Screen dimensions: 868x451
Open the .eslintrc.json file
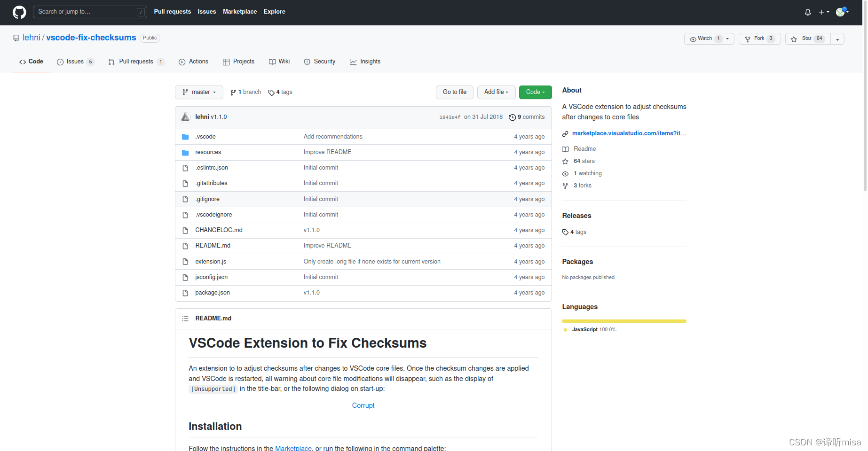tap(212, 168)
